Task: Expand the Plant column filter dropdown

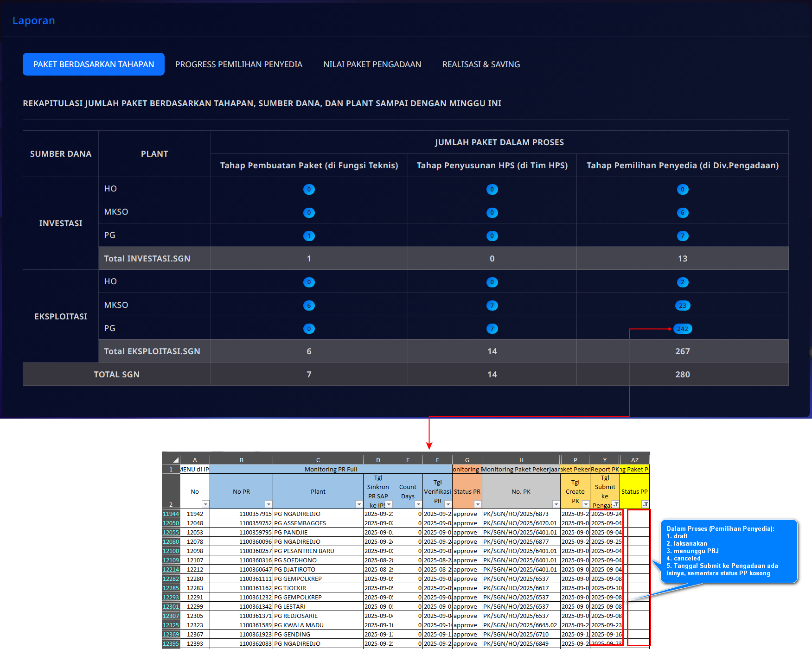Action: coord(358,504)
